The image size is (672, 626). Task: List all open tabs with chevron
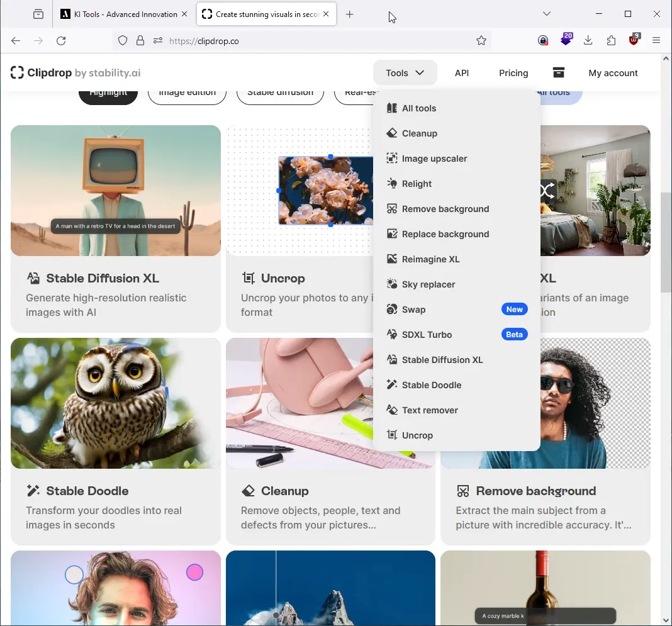(x=546, y=14)
